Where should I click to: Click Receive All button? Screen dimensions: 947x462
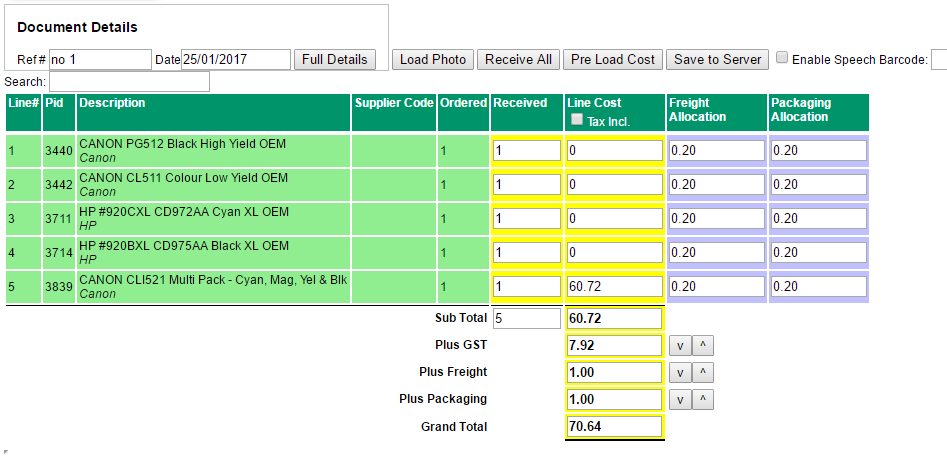click(x=518, y=60)
